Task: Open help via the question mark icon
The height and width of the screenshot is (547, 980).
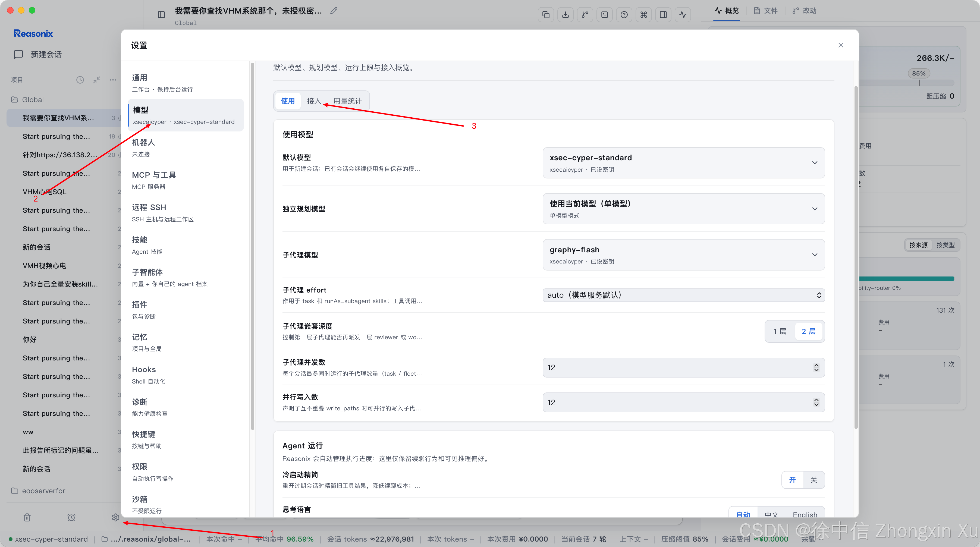Action: (624, 15)
